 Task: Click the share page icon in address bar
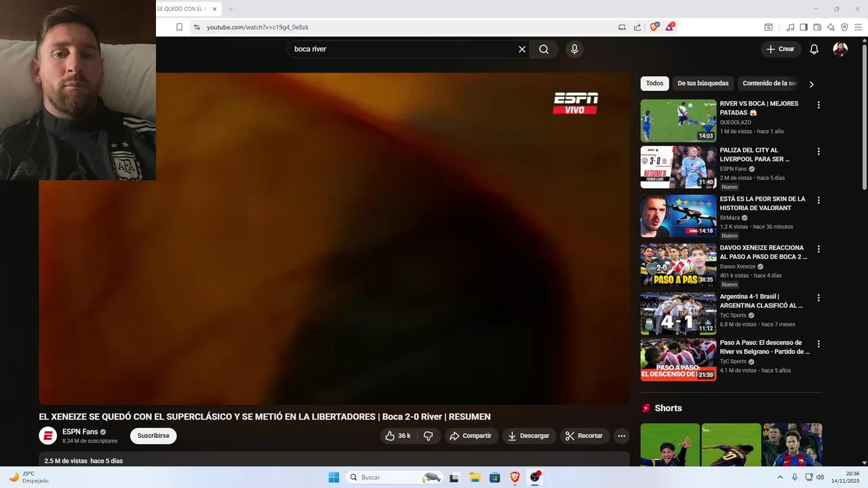pos(637,27)
